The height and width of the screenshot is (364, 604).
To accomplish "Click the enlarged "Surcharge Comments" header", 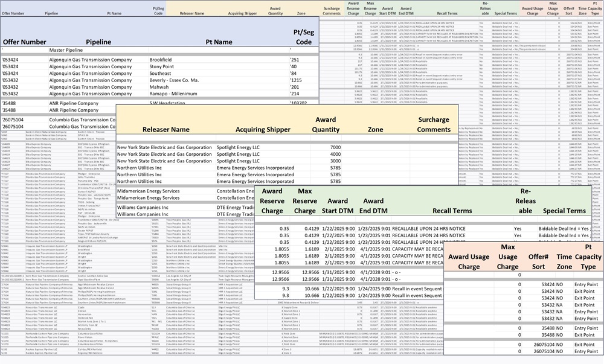I will [x=434, y=124].
